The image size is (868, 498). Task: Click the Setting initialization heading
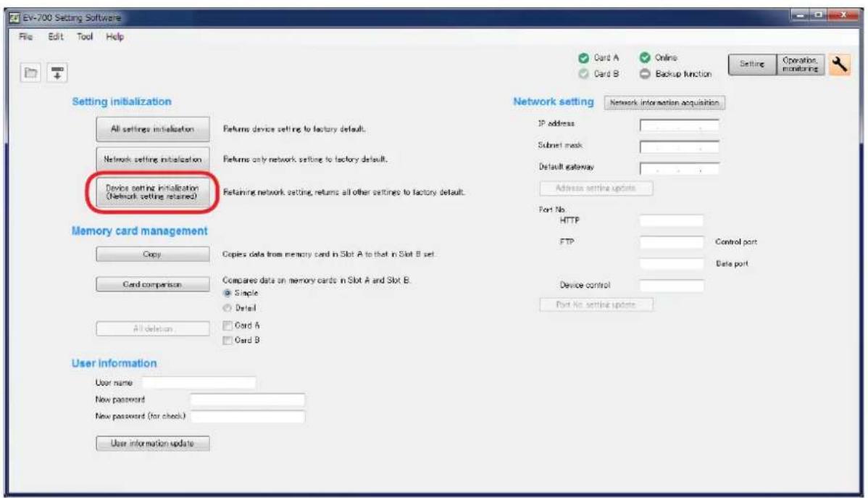(x=122, y=102)
